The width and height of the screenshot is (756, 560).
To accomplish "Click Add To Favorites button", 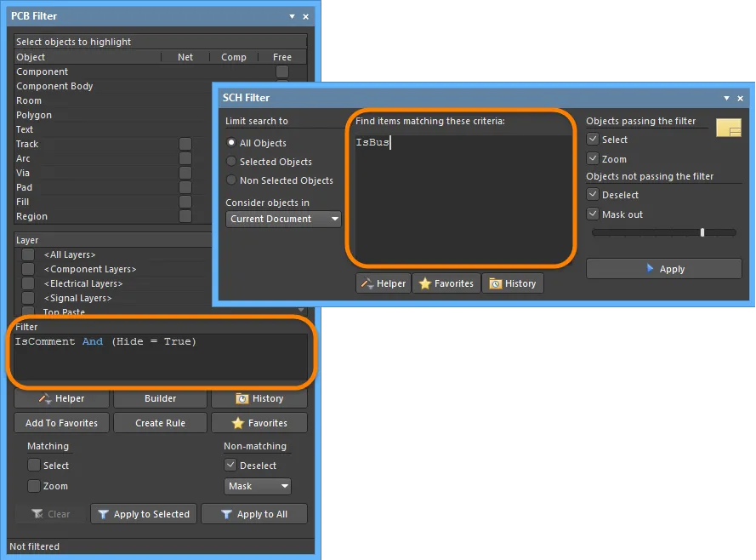I will coord(62,423).
